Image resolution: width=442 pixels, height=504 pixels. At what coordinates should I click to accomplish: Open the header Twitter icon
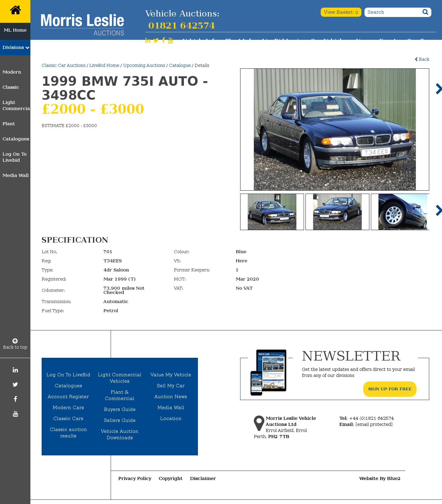pos(156,40)
